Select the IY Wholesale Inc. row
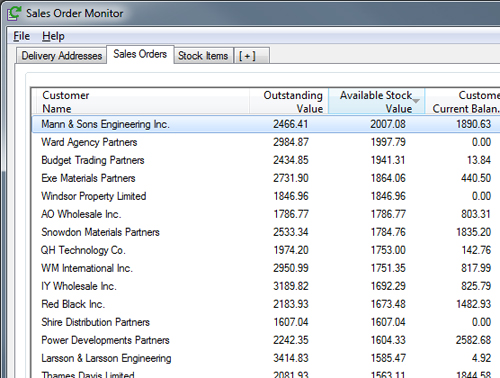The width and height of the screenshot is (500, 378). 266,286
